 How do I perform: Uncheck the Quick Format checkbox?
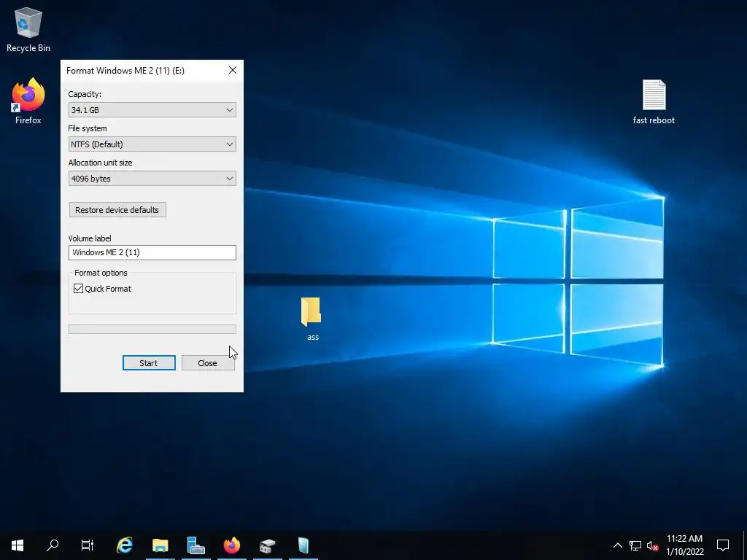pyautogui.click(x=79, y=289)
